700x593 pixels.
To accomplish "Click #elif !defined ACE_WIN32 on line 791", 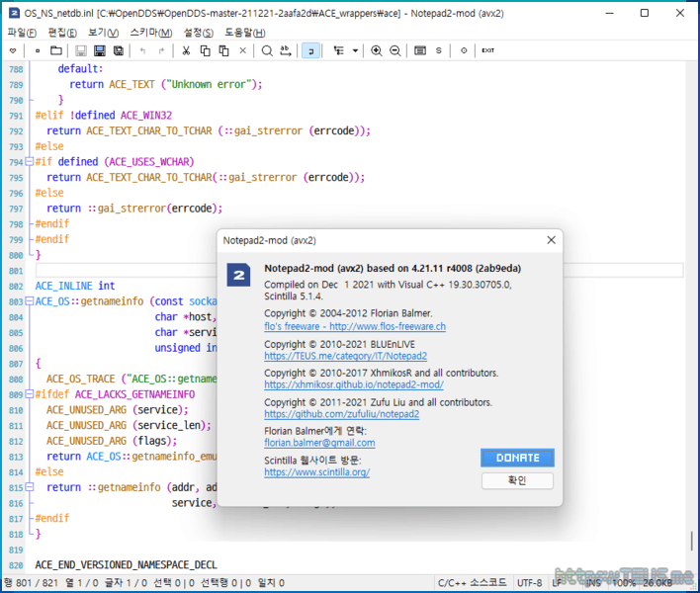I will click(104, 115).
